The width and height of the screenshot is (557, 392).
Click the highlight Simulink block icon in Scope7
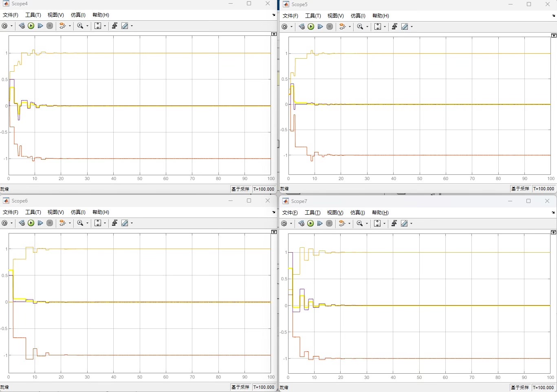pos(342,223)
